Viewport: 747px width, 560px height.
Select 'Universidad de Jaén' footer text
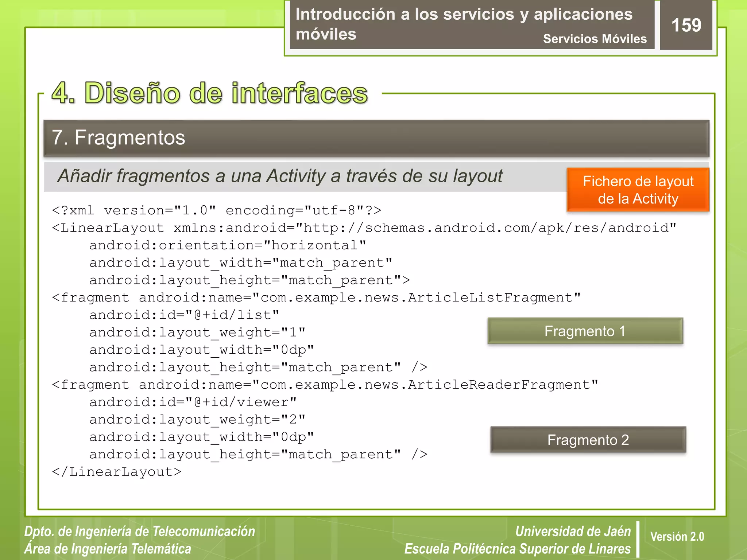coord(573,532)
